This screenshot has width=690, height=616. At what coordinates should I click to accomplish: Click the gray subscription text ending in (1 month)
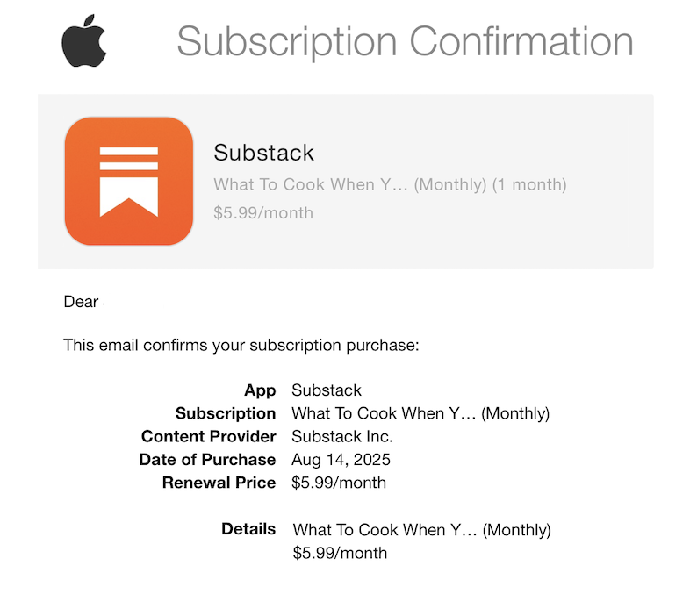click(390, 184)
